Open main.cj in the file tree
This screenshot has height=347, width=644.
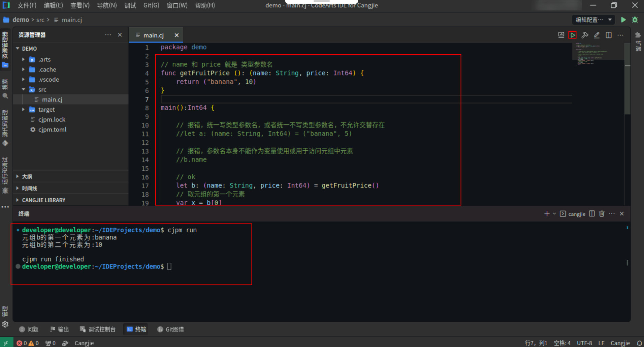[x=70, y=99]
